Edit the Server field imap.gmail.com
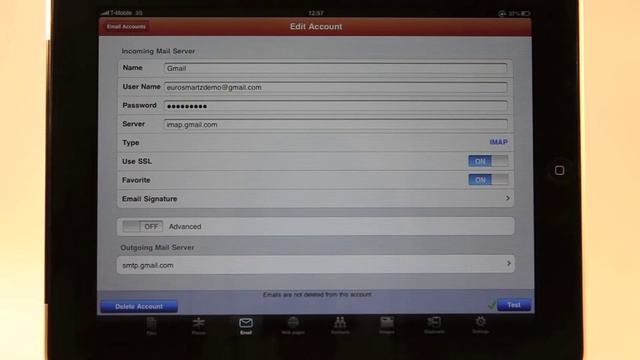The height and width of the screenshot is (360, 640). coord(336,124)
